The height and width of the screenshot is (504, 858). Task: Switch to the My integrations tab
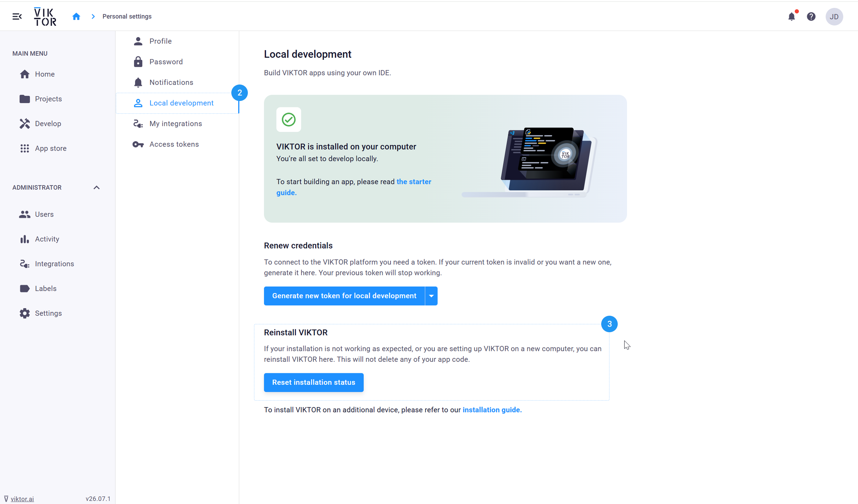177,124
